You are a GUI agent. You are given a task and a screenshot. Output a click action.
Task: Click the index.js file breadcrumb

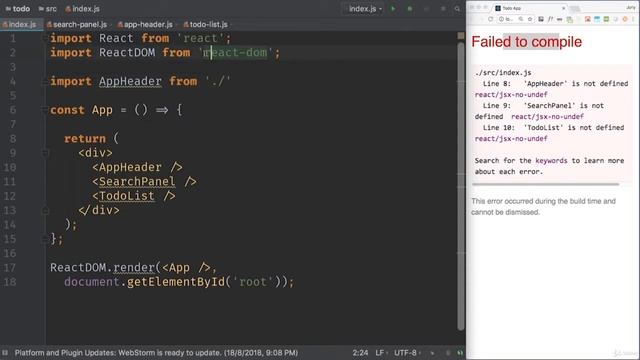coord(82,9)
